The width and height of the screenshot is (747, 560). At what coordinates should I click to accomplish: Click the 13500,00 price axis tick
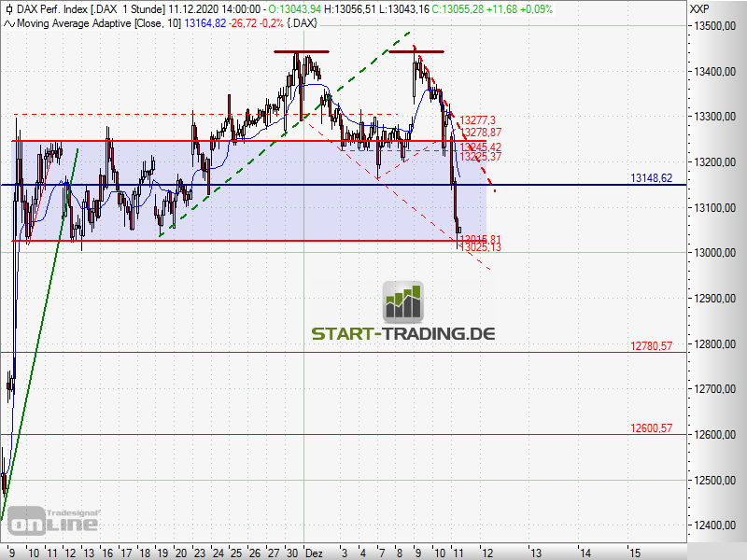(713, 26)
